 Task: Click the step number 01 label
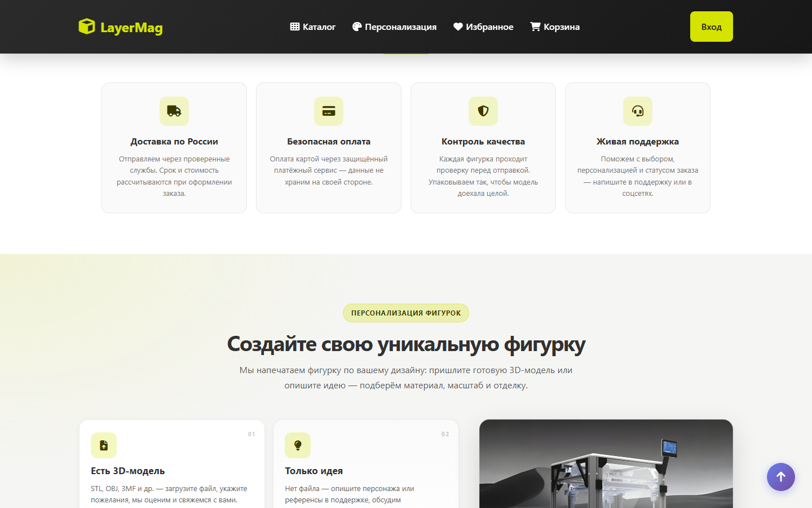point(251,434)
